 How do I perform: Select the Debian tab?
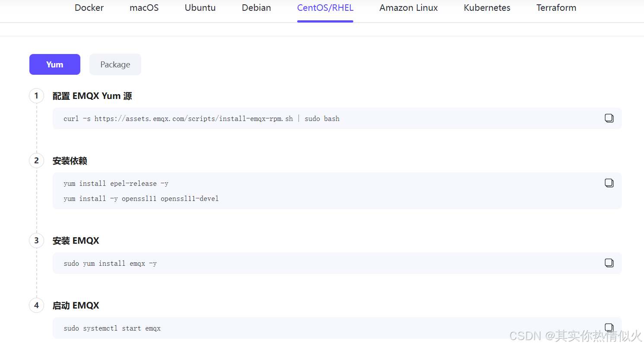[x=257, y=8]
